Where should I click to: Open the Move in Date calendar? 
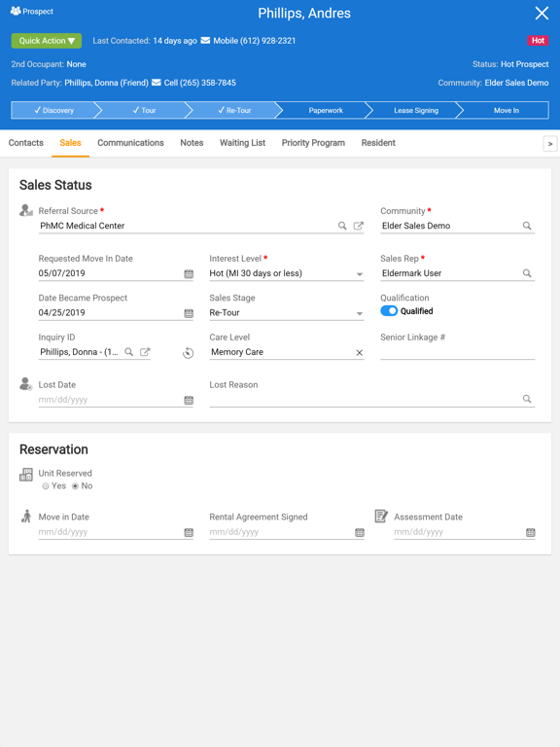click(x=189, y=532)
